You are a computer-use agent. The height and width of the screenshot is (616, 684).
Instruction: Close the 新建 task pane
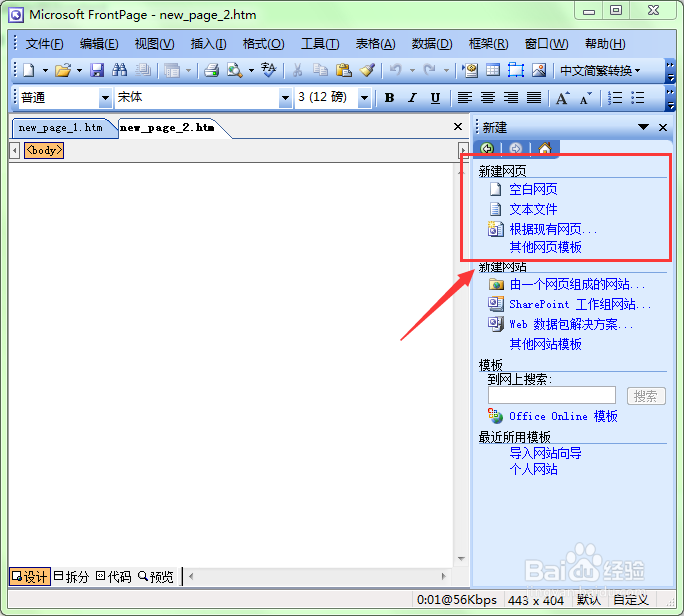coord(663,127)
